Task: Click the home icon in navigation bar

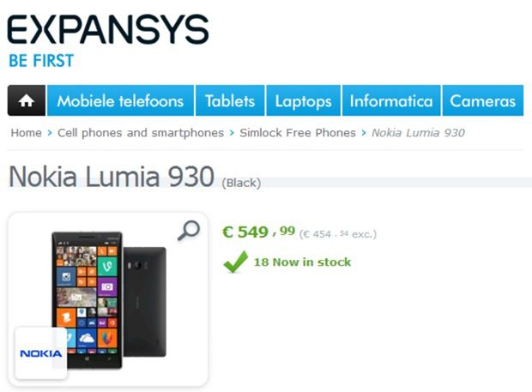Action: click(x=26, y=100)
